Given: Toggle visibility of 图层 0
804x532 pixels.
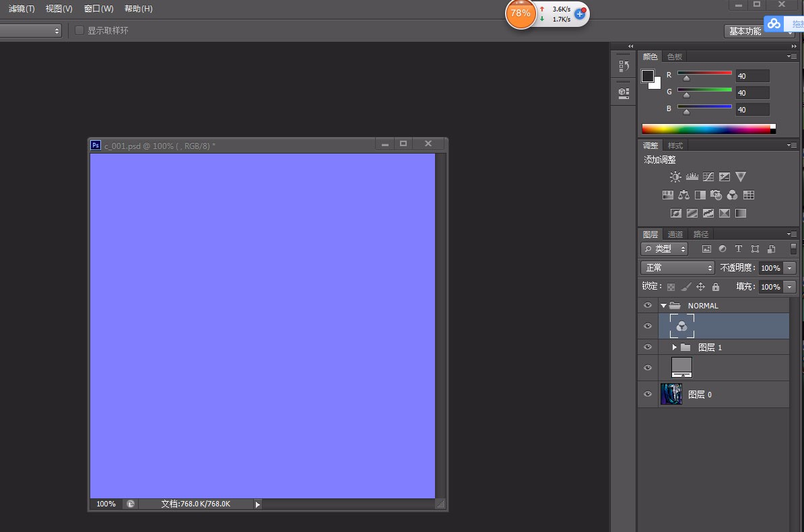Looking at the screenshot, I should point(648,395).
